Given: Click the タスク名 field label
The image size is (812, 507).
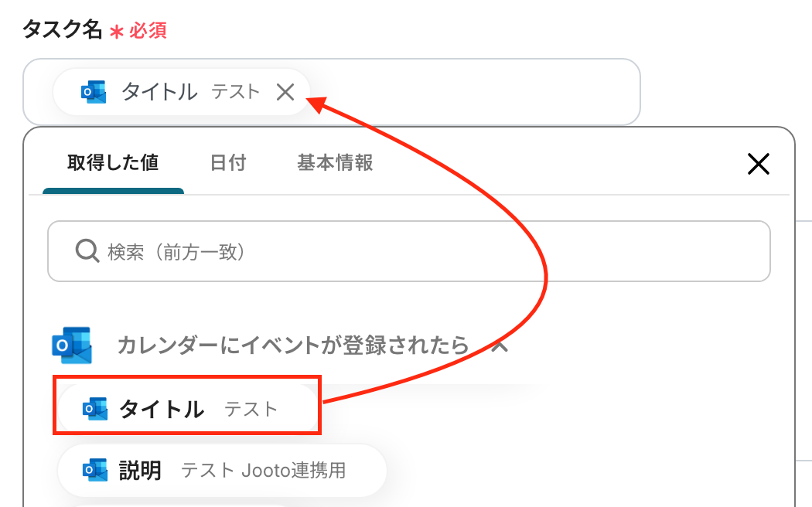Looking at the screenshot, I should coord(62,30).
